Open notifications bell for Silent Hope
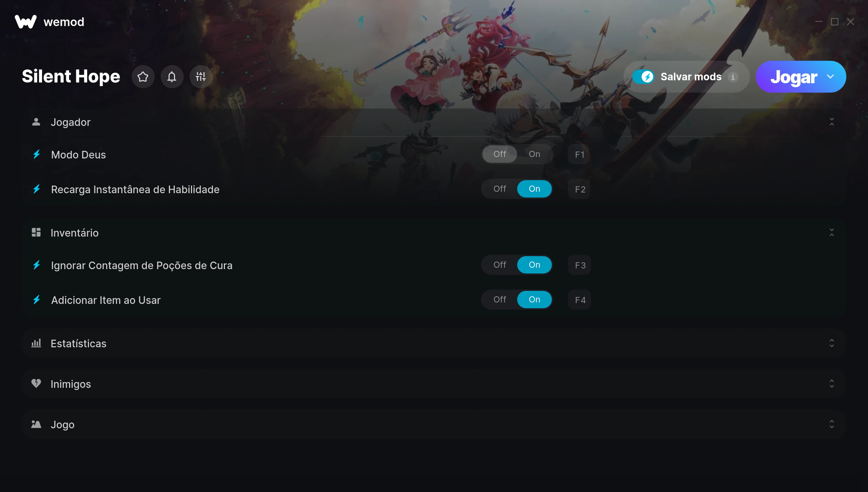Image resolution: width=868 pixels, height=492 pixels. tap(172, 77)
